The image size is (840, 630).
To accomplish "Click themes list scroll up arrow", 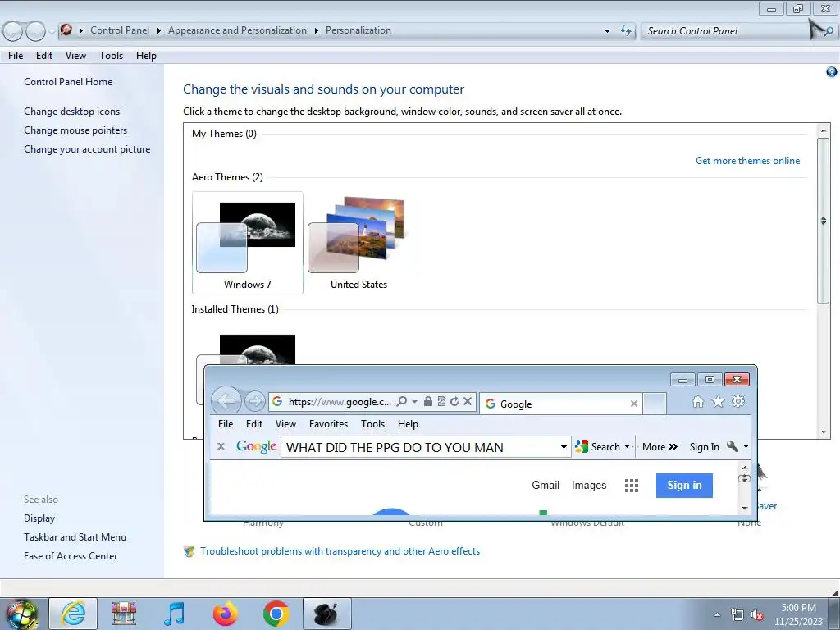I will (x=824, y=130).
